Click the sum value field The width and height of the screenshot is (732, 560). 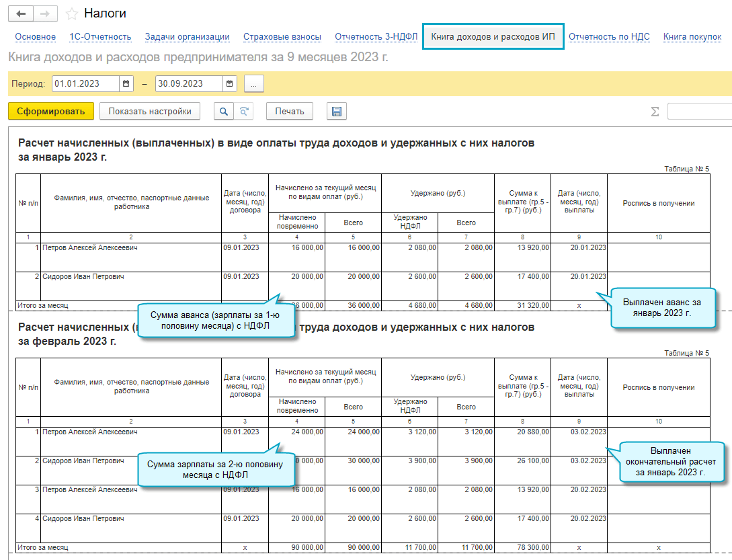699,112
